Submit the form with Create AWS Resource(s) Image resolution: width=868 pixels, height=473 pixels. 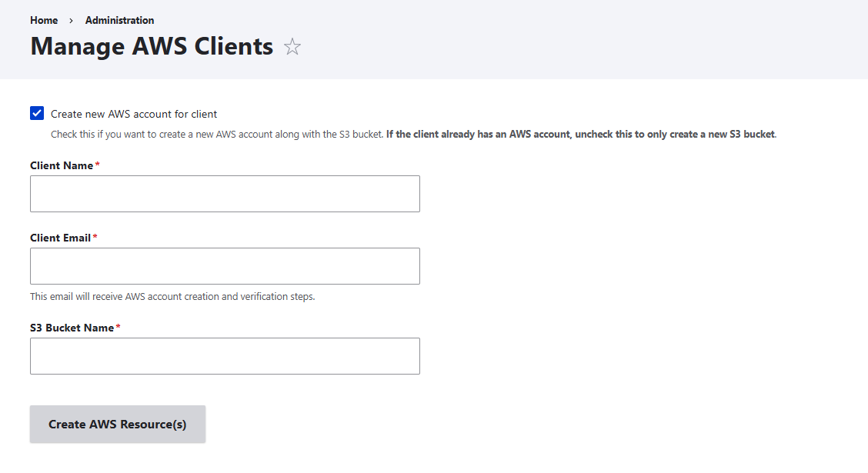(117, 424)
